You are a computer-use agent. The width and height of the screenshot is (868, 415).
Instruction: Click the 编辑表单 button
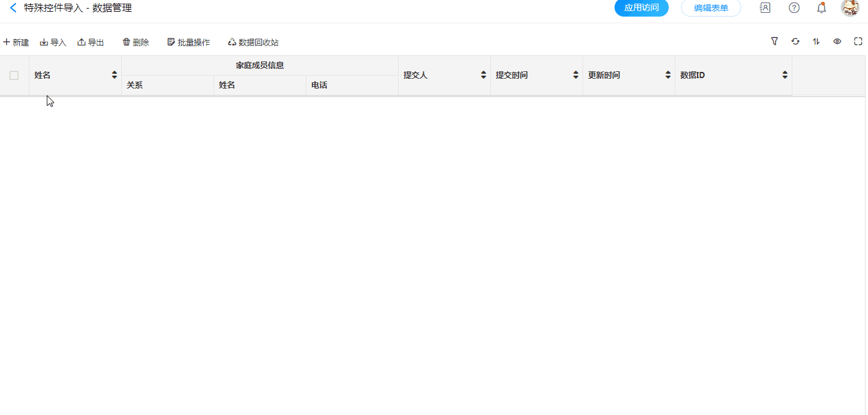tap(711, 8)
